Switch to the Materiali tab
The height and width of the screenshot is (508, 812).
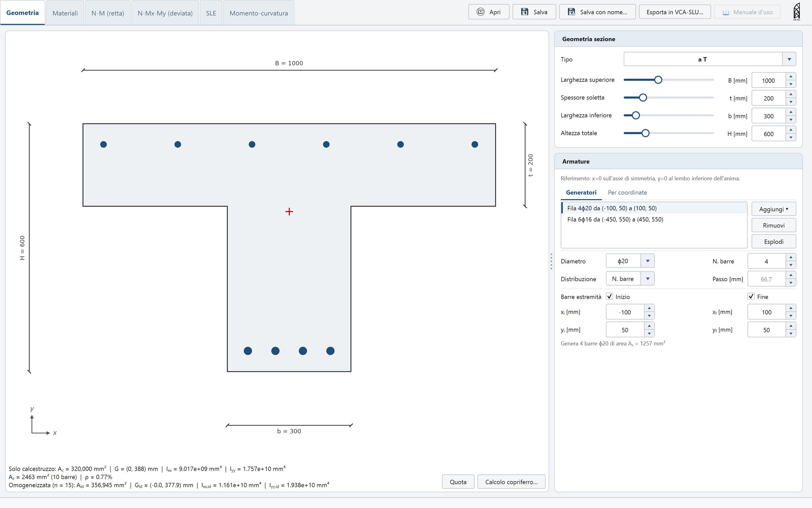tap(65, 13)
